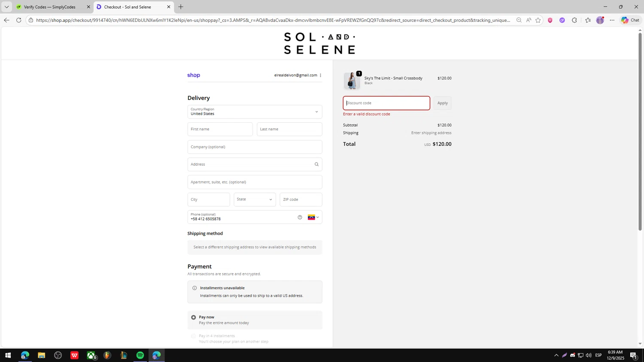The width and height of the screenshot is (644, 362).
Task: Open the Extensions puzzle icon
Action: (574, 20)
